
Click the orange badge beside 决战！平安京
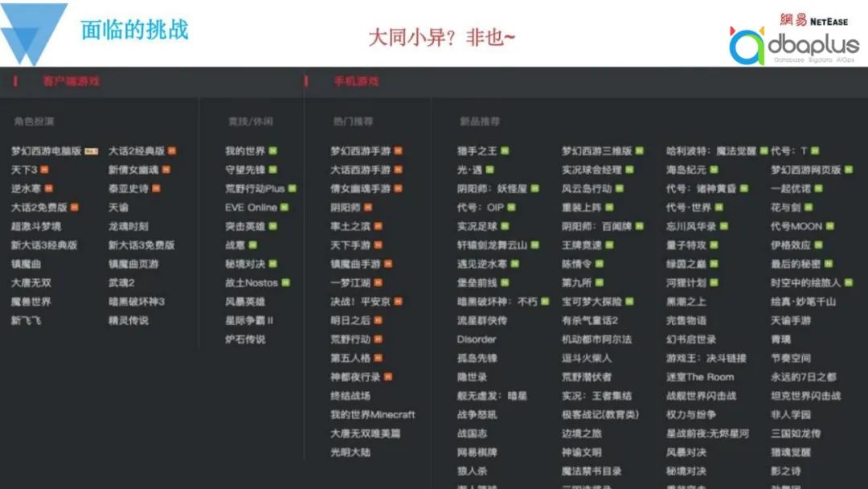(x=398, y=302)
